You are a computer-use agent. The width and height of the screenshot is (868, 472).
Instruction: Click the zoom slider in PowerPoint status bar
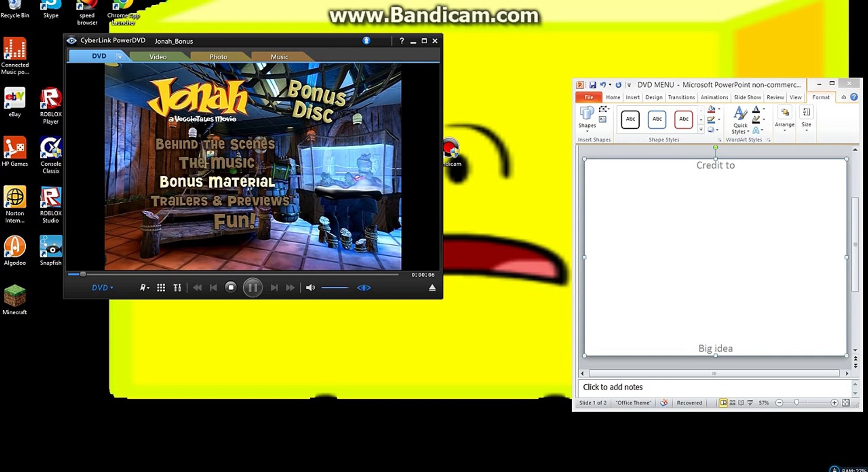pos(796,403)
